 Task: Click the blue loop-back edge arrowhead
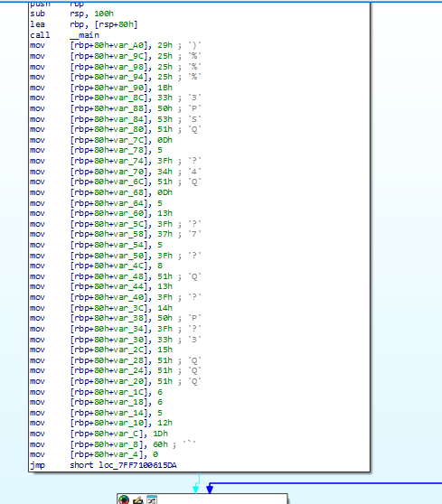210,490
